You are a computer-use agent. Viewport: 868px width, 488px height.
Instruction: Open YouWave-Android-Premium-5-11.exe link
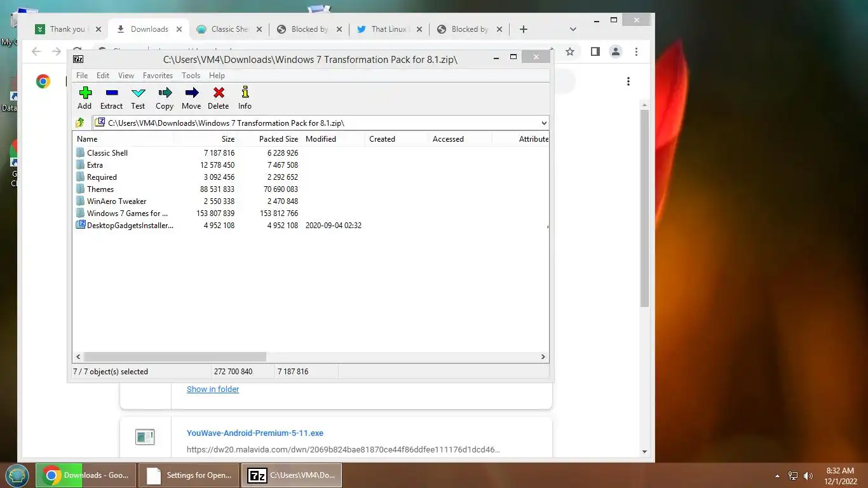255,433
